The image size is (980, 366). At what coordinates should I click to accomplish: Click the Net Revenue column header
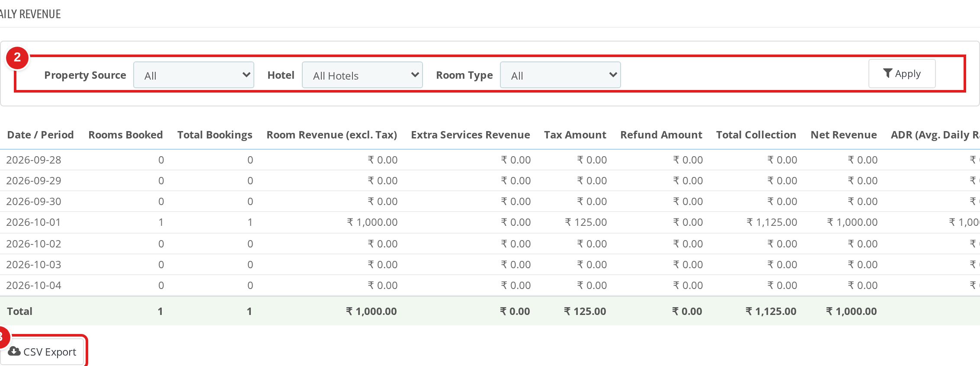coord(843,135)
